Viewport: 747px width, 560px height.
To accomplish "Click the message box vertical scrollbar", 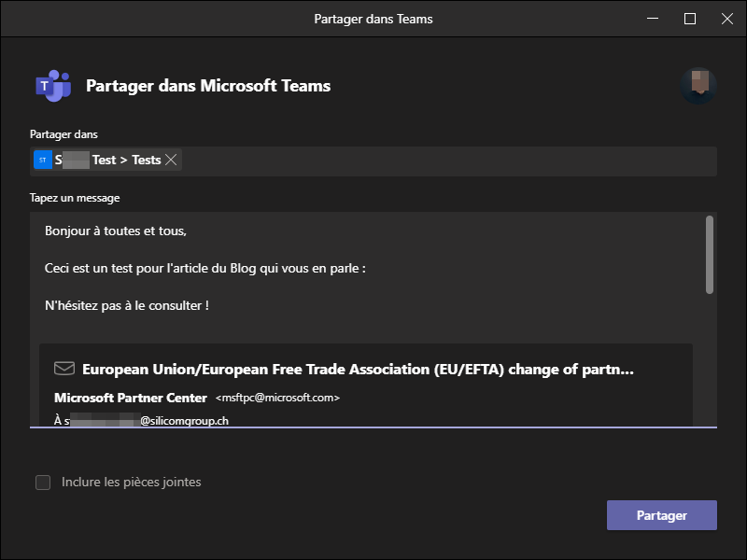I will tap(710, 255).
